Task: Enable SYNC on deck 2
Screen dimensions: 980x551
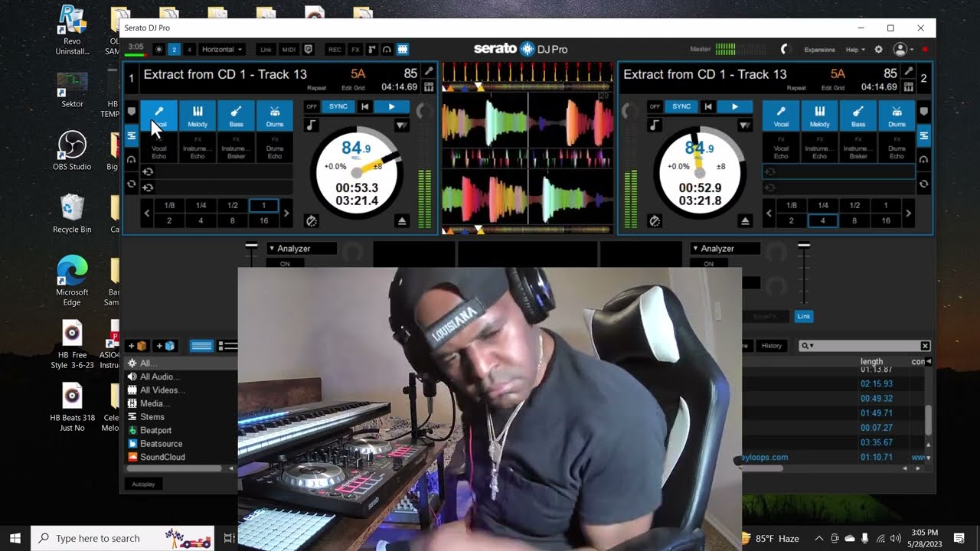Action: 681,106
